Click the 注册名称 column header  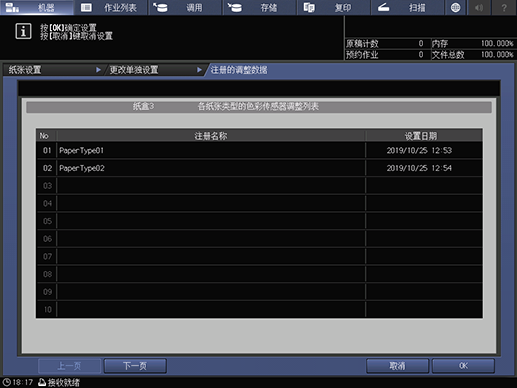click(211, 136)
